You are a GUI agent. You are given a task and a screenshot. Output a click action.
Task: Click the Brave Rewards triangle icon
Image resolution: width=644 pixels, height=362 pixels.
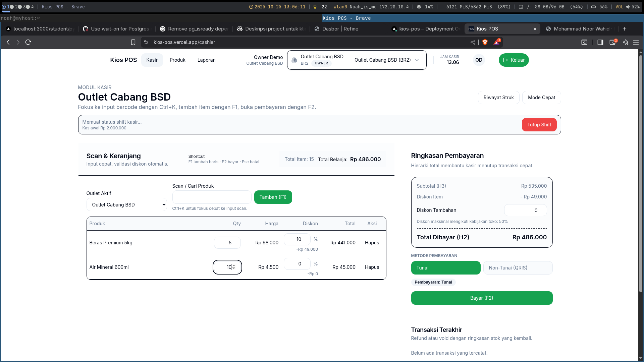click(x=496, y=42)
